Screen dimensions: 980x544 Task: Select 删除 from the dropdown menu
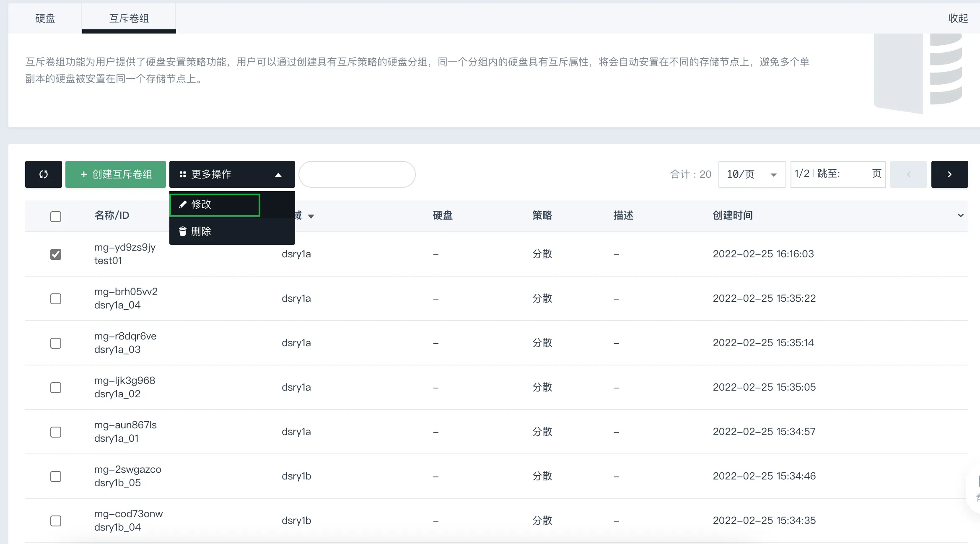(x=232, y=231)
